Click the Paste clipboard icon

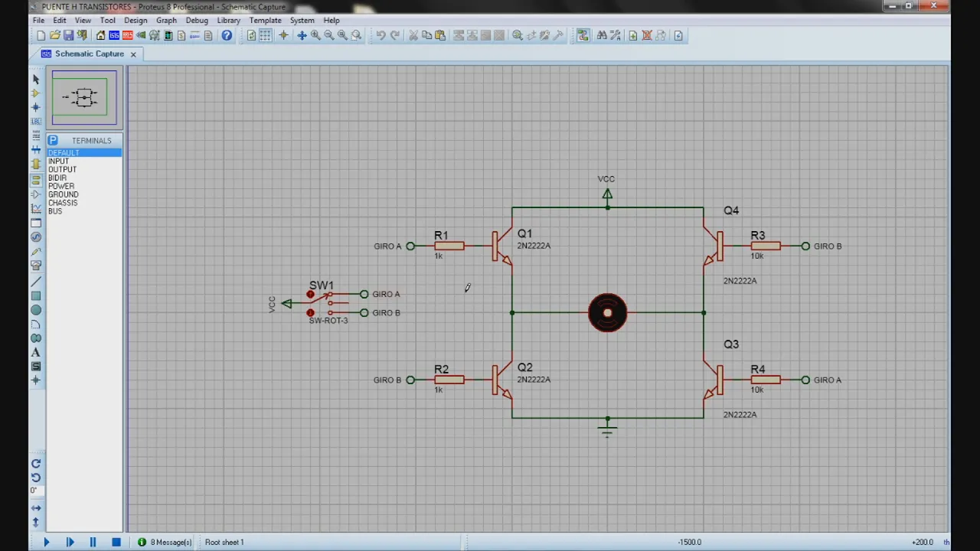[440, 35]
